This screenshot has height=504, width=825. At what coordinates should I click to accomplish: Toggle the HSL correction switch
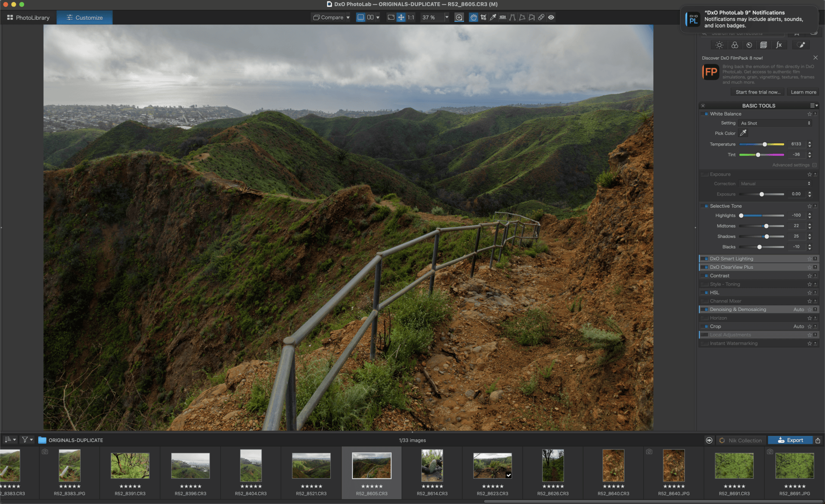(x=706, y=293)
